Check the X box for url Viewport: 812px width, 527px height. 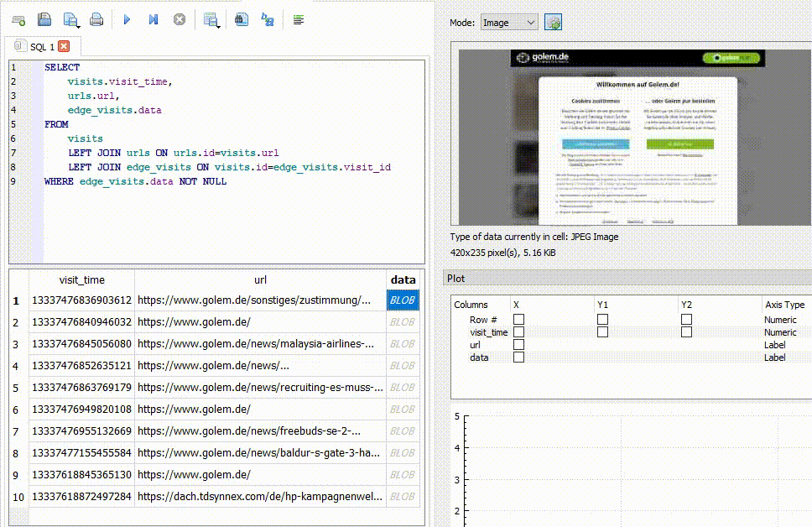[x=518, y=345]
